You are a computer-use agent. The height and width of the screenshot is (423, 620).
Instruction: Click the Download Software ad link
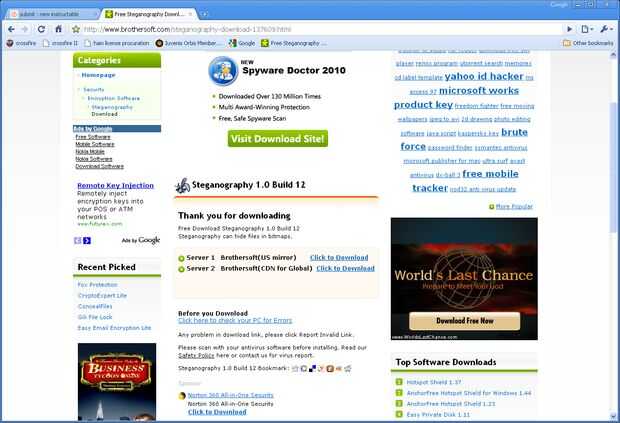(100, 166)
